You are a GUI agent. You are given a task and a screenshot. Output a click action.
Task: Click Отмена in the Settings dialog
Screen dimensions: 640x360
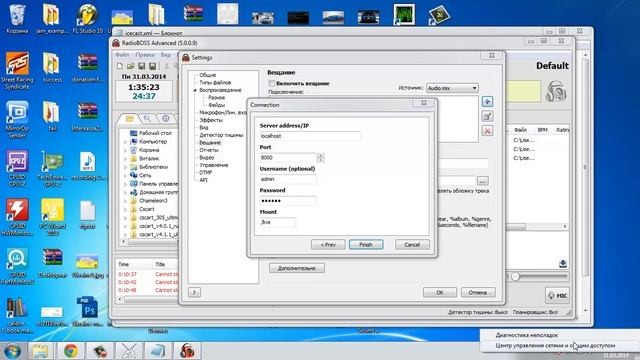pos(478,292)
